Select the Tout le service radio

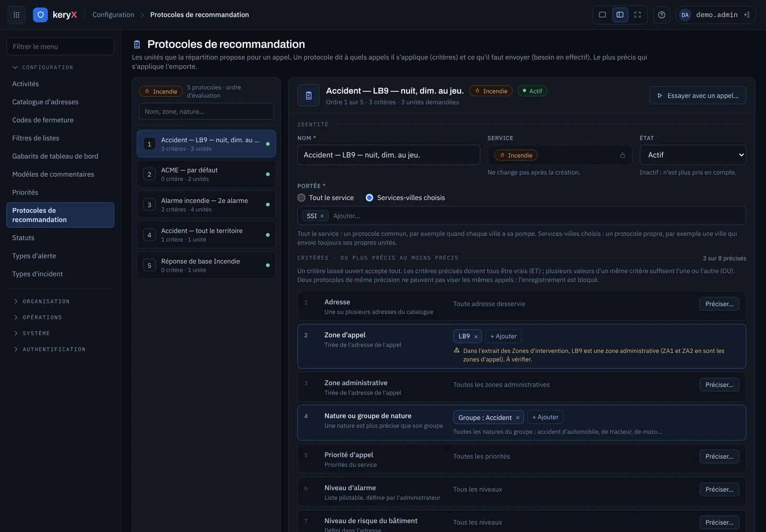[x=301, y=198]
